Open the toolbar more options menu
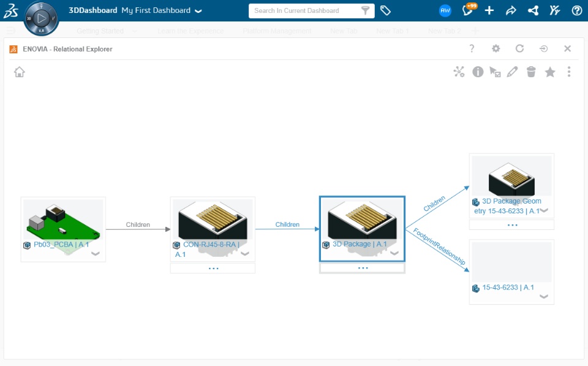 (569, 72)
